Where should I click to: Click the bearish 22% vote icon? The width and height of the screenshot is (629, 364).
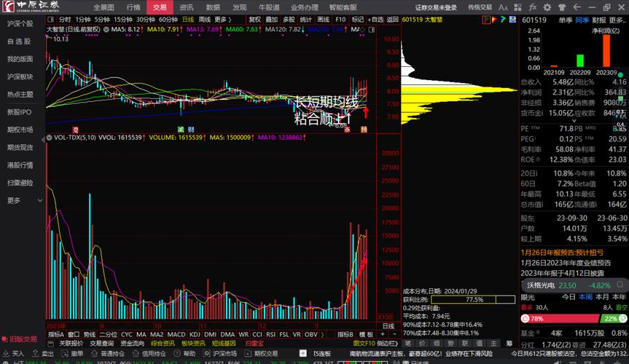(622, 318)
